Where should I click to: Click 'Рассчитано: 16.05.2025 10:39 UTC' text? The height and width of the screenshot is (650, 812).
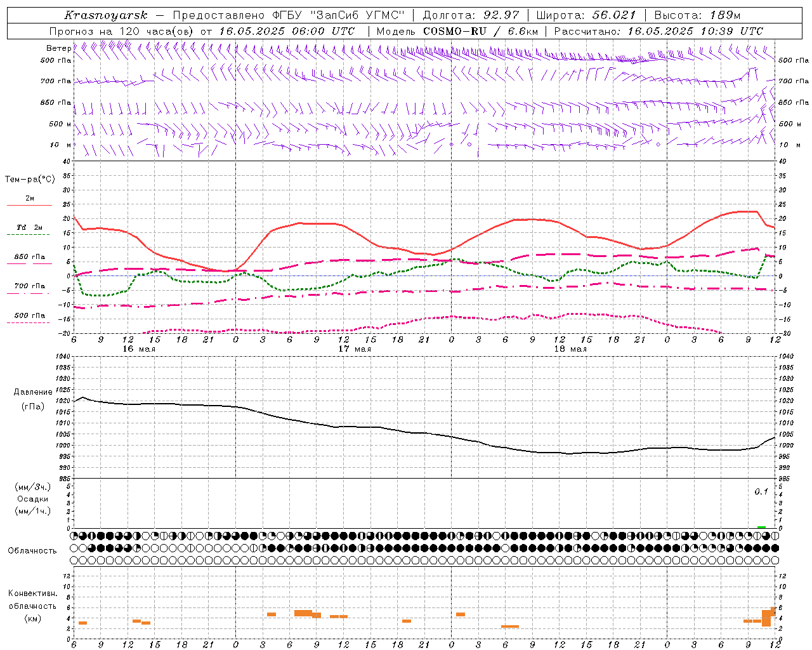tap(658, 31)
